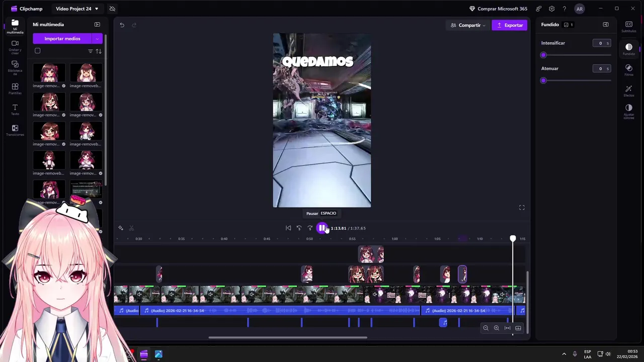The width and height of the screenshot is (644, 362).
Task: Click Comprar Microsoft 365
Action: coord(498,9)
